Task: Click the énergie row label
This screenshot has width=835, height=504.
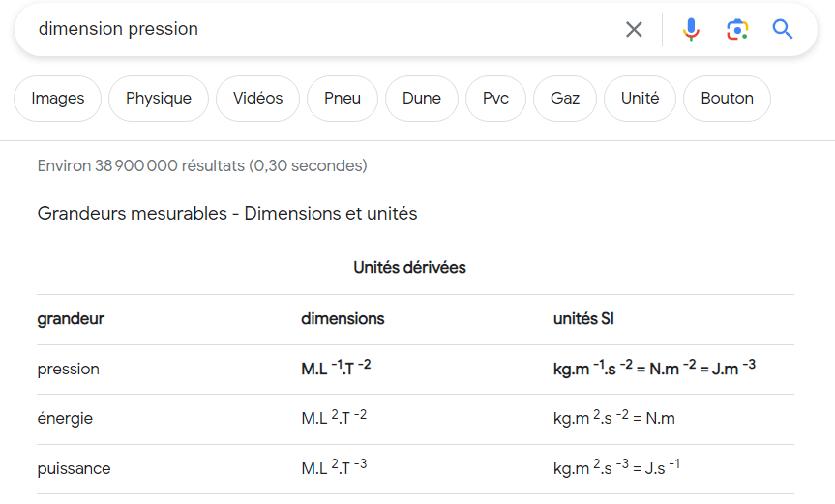Action: click(65, 419)
